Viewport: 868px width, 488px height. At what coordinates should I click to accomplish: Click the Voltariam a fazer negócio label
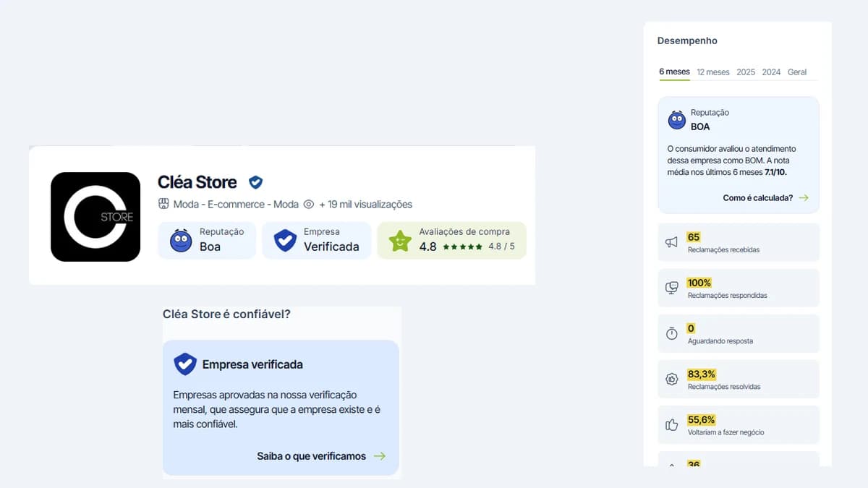tap(726, 432)
